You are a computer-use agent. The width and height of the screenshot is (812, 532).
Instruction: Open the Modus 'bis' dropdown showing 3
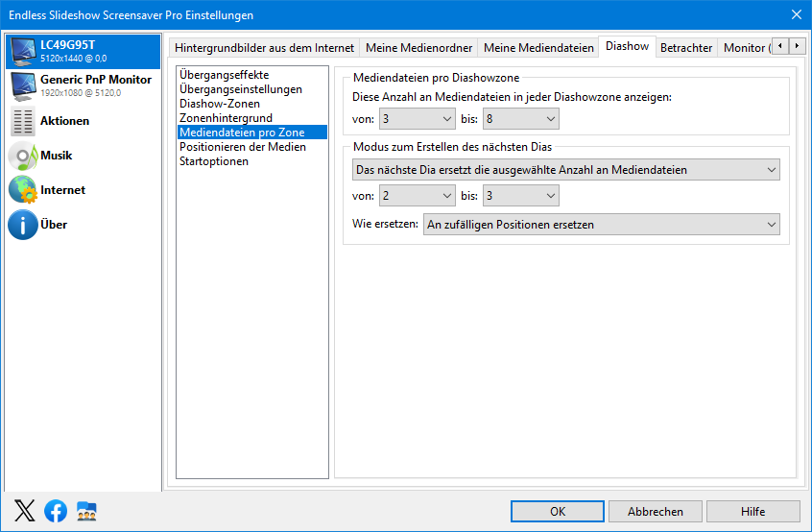point(520,196)
